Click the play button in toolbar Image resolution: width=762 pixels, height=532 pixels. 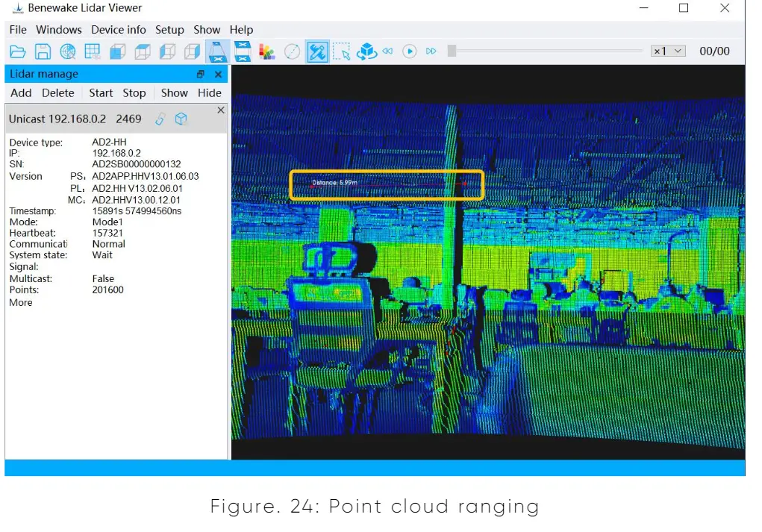(x=410, y=51)
